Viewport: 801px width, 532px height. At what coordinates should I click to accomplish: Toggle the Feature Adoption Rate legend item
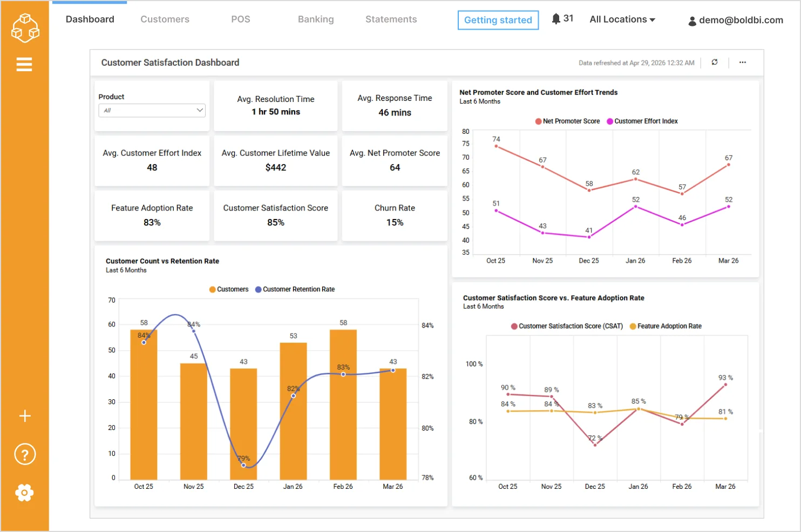point(666,326)
